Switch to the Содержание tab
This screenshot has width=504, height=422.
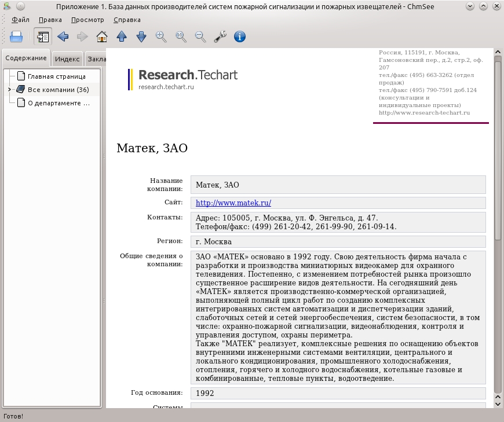coord(25,58)
